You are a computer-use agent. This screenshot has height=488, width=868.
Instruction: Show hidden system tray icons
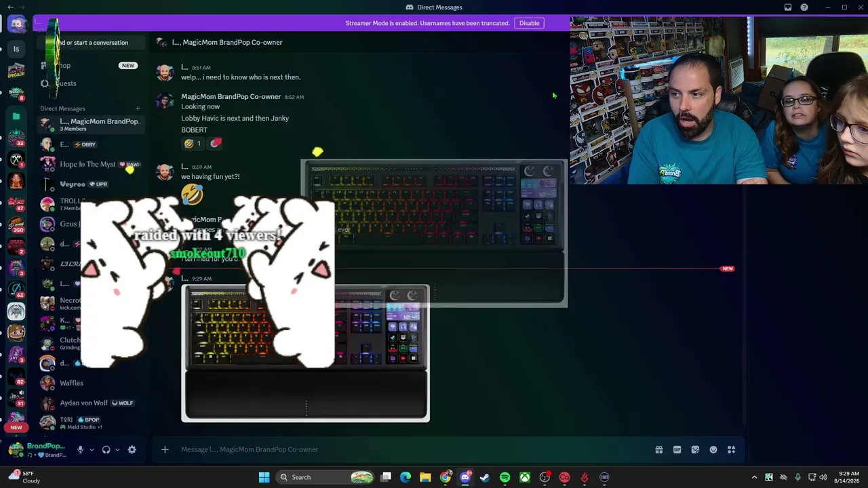[x=754, y=477]
